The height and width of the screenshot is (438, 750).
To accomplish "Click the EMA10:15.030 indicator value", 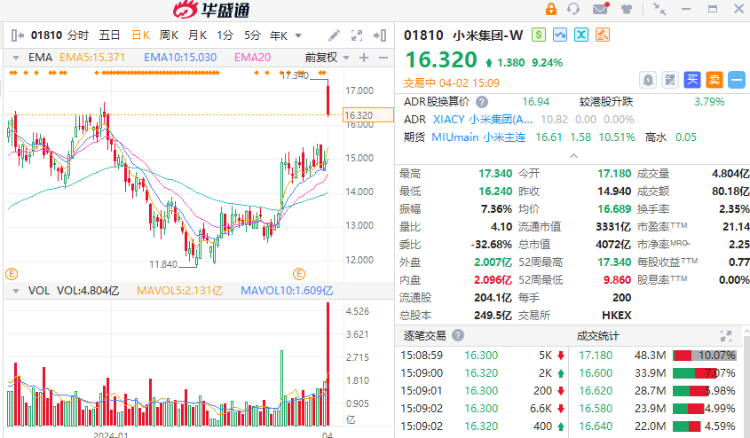I will click(180, 58).
